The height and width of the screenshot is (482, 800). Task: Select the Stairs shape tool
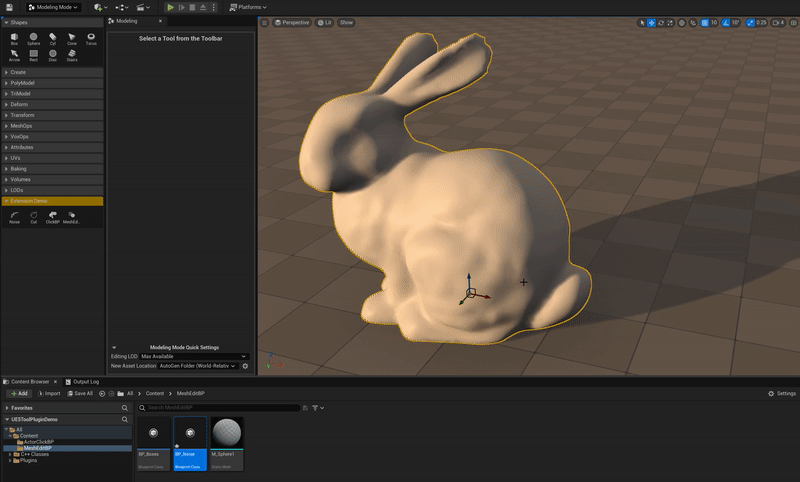[72, 56]
